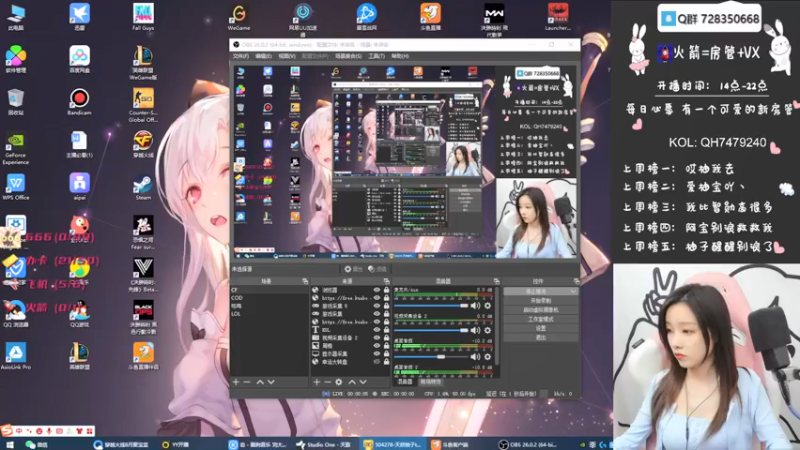Add a new source with plus button
The width and height of the screenshot is (800, 450).
tap(316, 382)
